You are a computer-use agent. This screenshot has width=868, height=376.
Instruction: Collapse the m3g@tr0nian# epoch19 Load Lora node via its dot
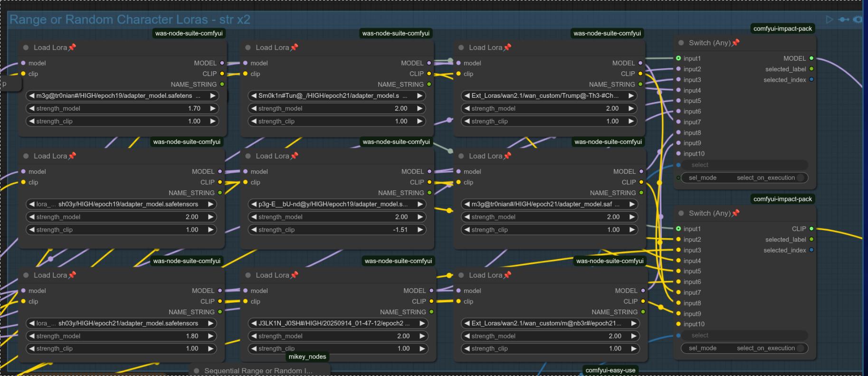click(26, 47)
